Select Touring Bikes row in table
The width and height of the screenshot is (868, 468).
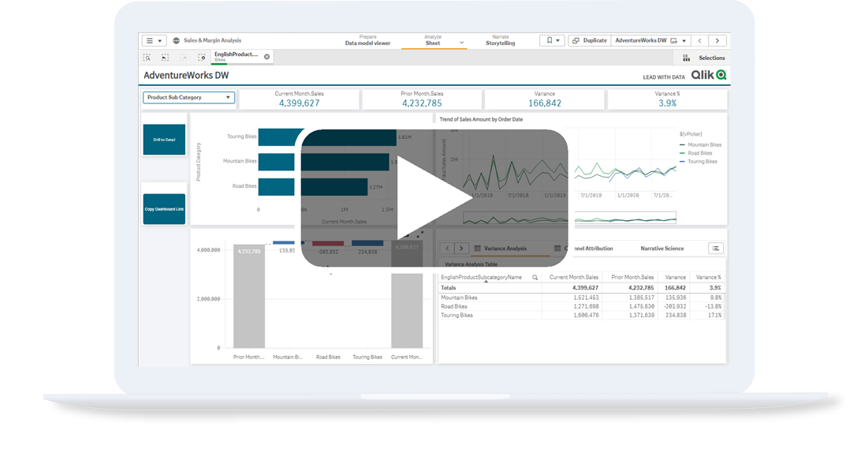pyautogui.click(x=581, y=315)
